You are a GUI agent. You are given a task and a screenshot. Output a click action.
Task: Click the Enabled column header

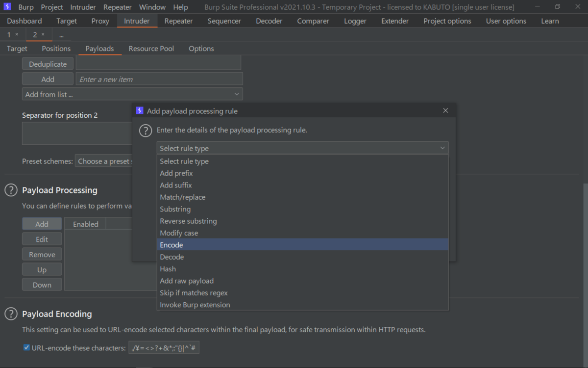click(86, 224)
